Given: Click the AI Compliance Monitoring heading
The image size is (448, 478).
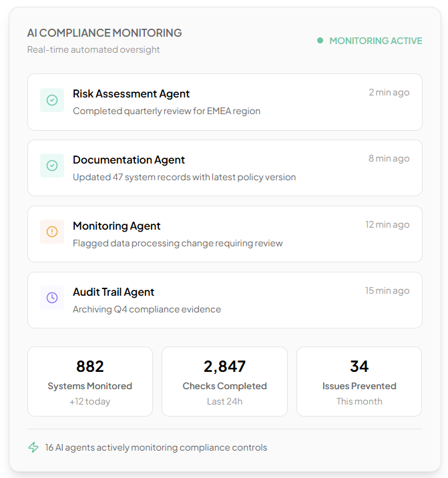Looking at the screenshot, I should pyautogui.click(x=104, y=33).
